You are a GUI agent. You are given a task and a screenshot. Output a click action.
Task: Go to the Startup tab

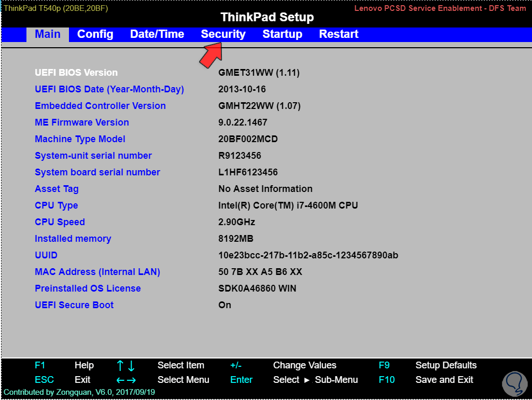[282, 34]
